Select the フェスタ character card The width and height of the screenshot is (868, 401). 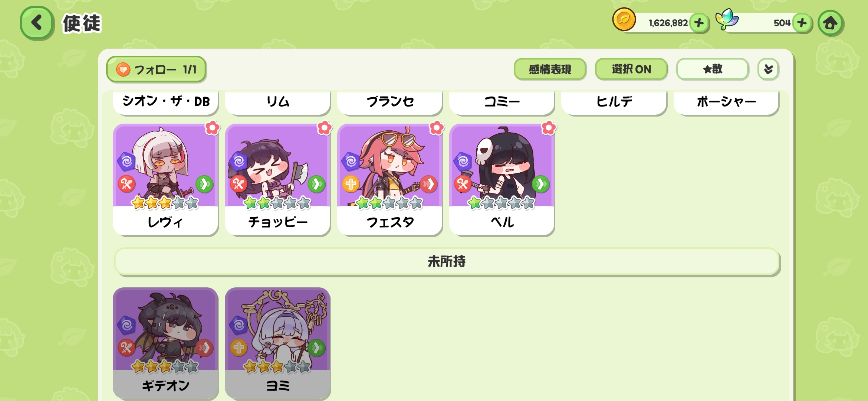pos(390,180)
